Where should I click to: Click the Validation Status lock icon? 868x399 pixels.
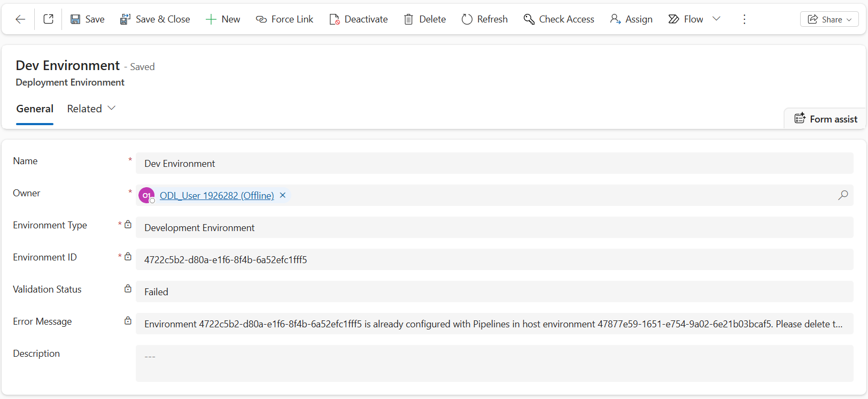click(x=128, y=289)
